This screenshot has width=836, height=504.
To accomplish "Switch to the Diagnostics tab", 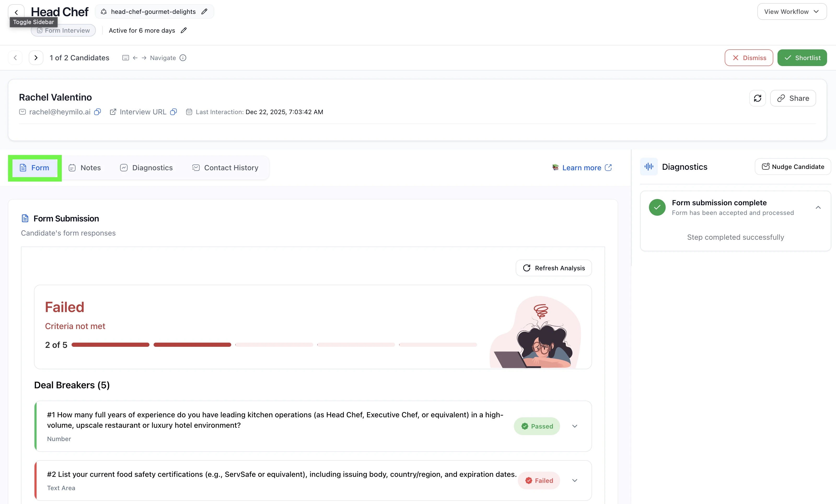I will click(146, 168).
